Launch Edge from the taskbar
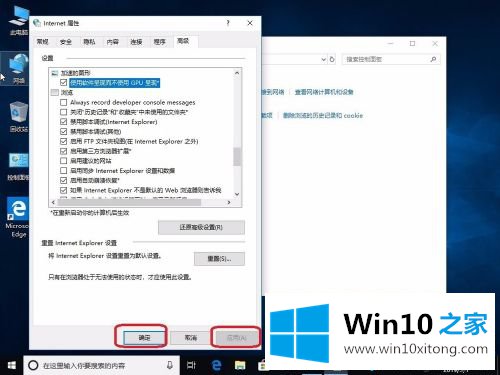500x375 pixels. pos(217,365)
